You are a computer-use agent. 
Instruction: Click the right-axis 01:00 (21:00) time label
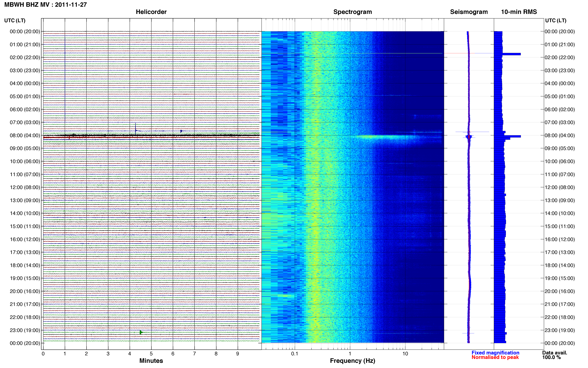[x=560, y=45]
